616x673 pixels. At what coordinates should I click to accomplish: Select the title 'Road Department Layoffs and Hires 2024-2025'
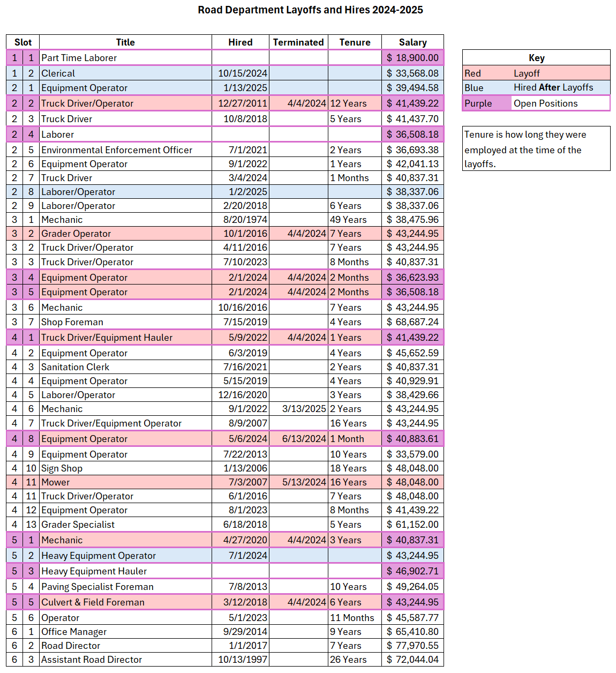[x=310, y=10]
